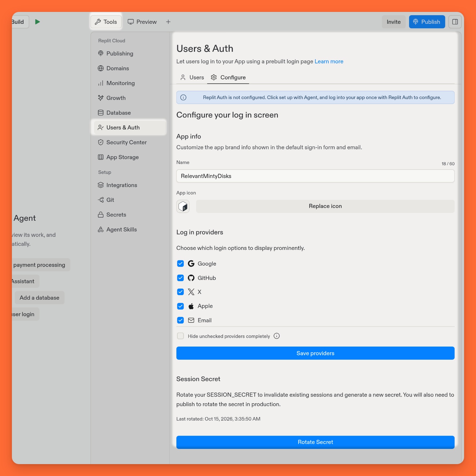Screen dimensions: 476x476
Task: Click the app icon thumbnail
Action: (183, 206)
